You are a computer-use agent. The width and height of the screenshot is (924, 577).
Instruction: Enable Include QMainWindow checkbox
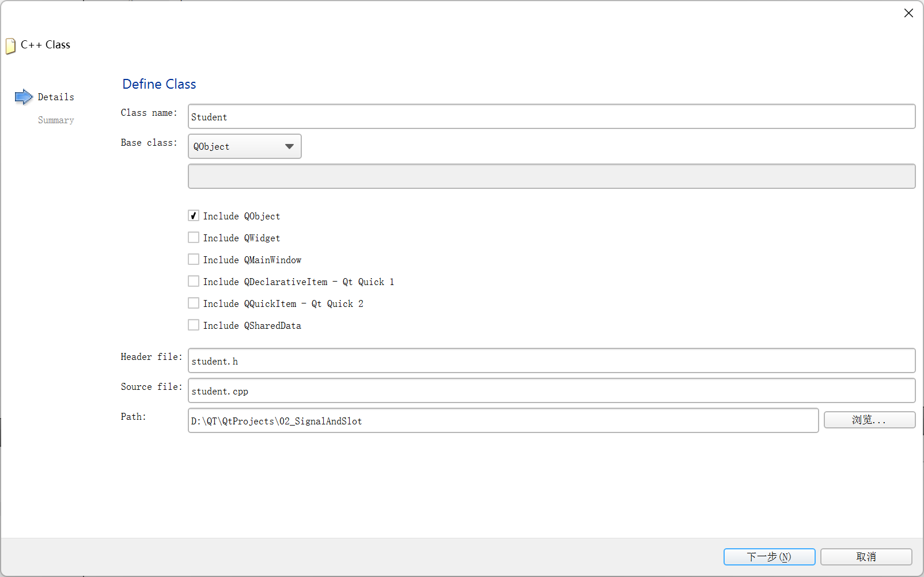(194, 260)
